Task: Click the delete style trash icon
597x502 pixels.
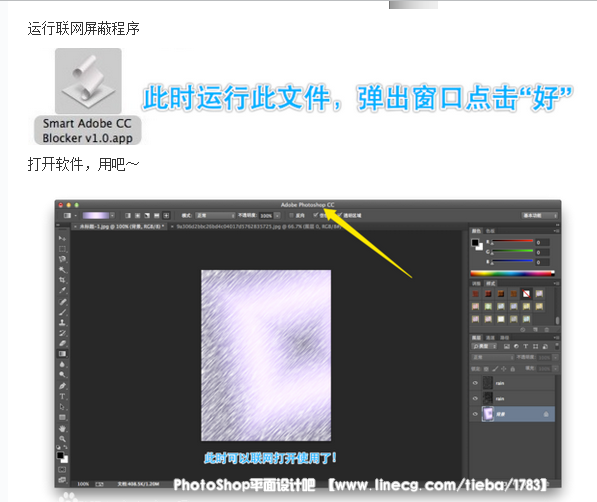Action: [x=547, y=329]
